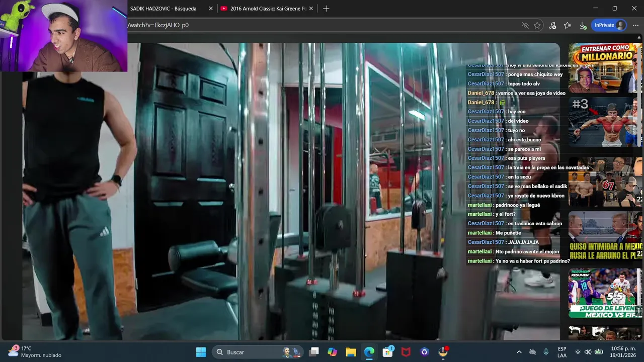Open a new browser tab with plus button

(x=326, y=9)
